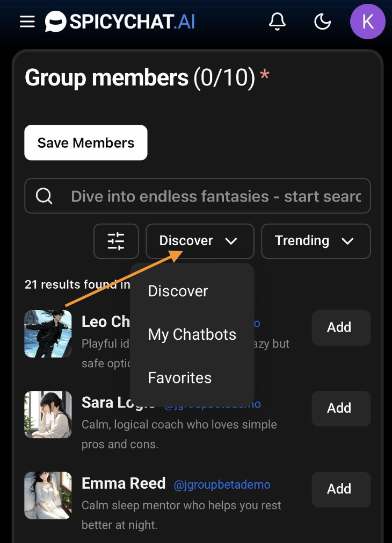Viewport: 392px width, 543px height.
Task: Click the SpicyChat speech bubble logo
Action: coord(55,22)
